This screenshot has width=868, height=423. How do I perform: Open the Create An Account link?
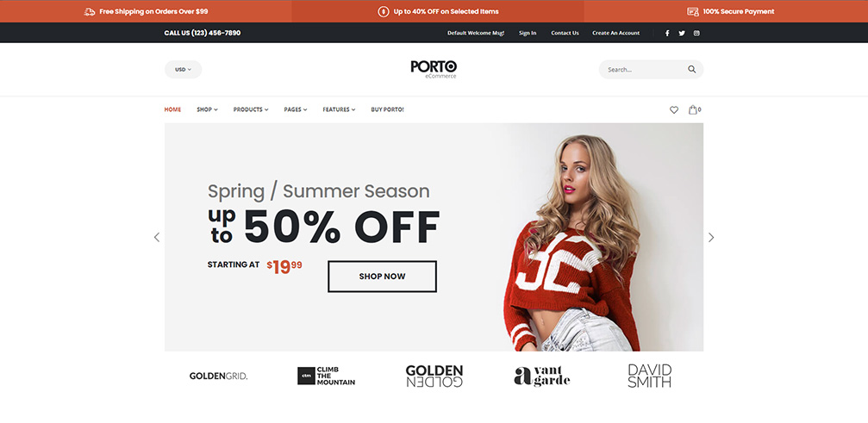[x=615, y=34]
